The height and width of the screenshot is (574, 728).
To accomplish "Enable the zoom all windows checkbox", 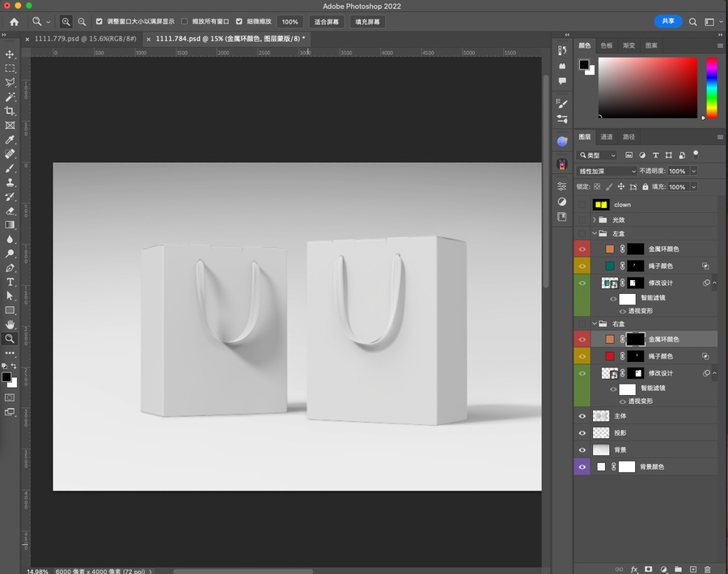I will 184,21.
